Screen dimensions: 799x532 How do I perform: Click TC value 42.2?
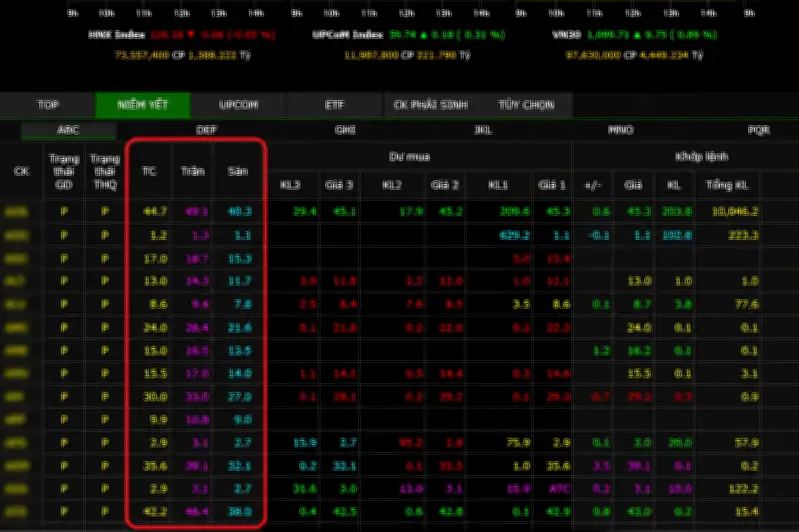coord(156,512)
